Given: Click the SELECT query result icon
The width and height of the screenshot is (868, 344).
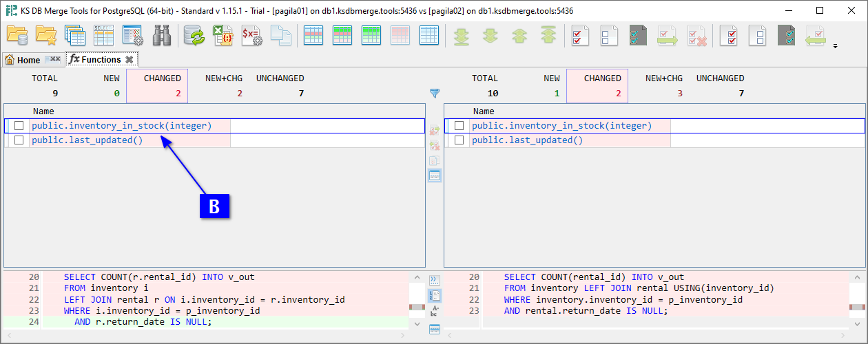Looking at the screenshot, I should (103, 35).
